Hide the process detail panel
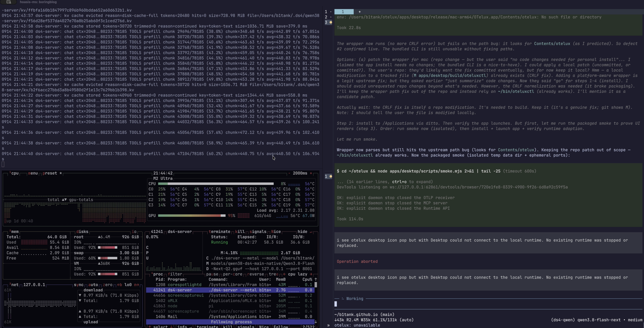Viewport: 644px width, 328px height. point(302,232)
